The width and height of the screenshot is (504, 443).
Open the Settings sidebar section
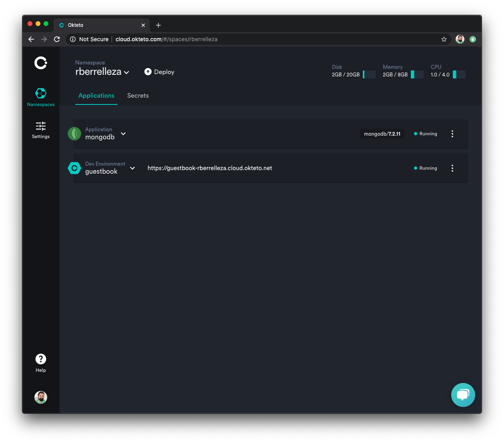point(41,130)
